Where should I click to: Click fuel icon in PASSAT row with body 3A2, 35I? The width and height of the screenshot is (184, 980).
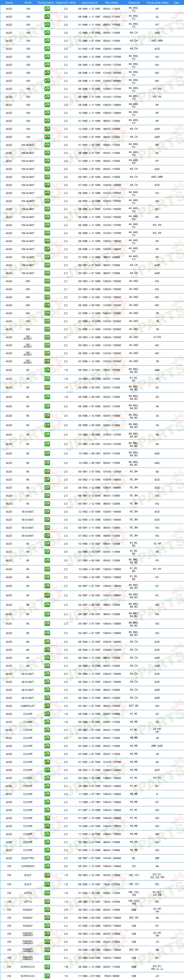[x=47, y=918]
